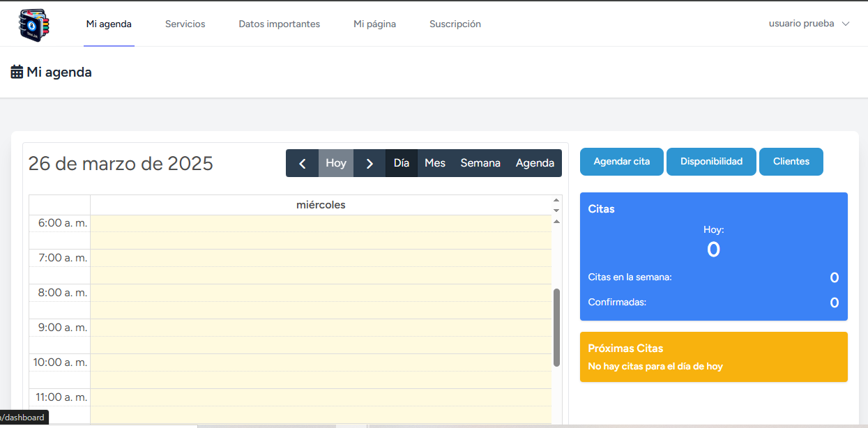This screenshot has height=428, width=868.
Task: Switch calendar to Agenda view
Action: tap(535, 163)
